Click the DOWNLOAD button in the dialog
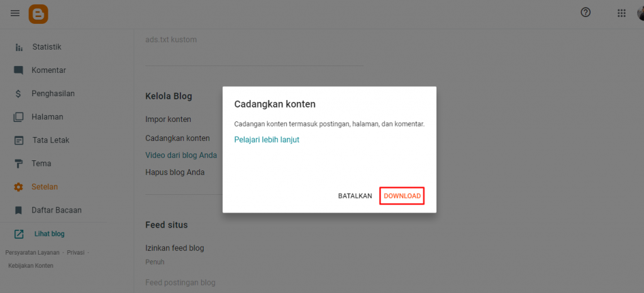644x293 pixels. (402, 196)
